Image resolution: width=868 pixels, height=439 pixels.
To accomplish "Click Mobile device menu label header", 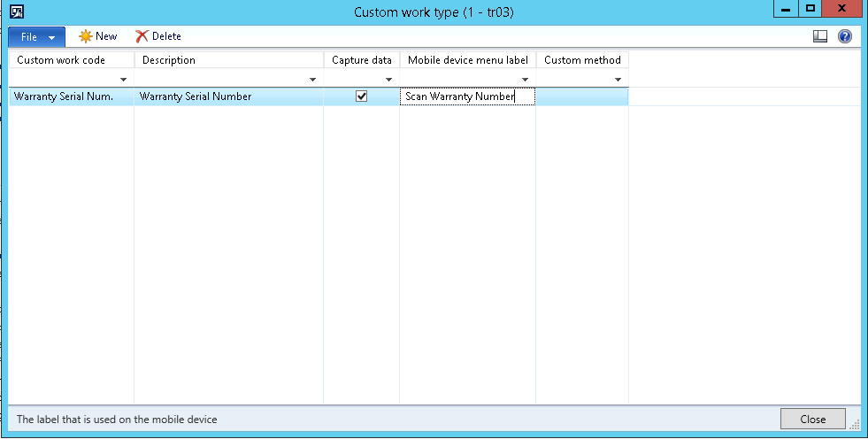I will point(468,60).
